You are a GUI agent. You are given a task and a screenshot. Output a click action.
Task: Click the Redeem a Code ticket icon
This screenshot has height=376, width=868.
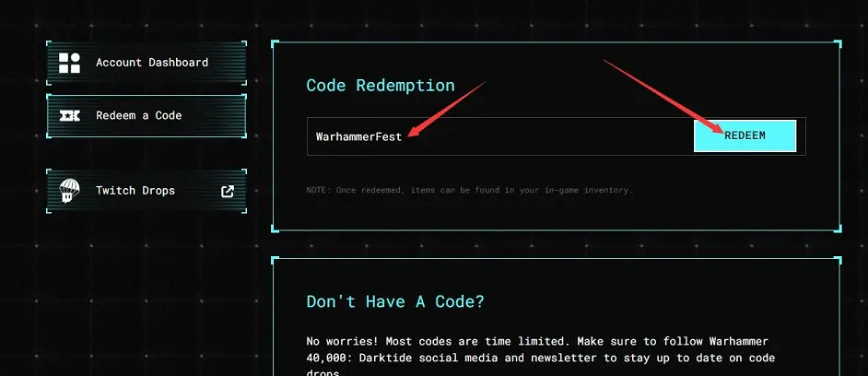tap(70, 116)
